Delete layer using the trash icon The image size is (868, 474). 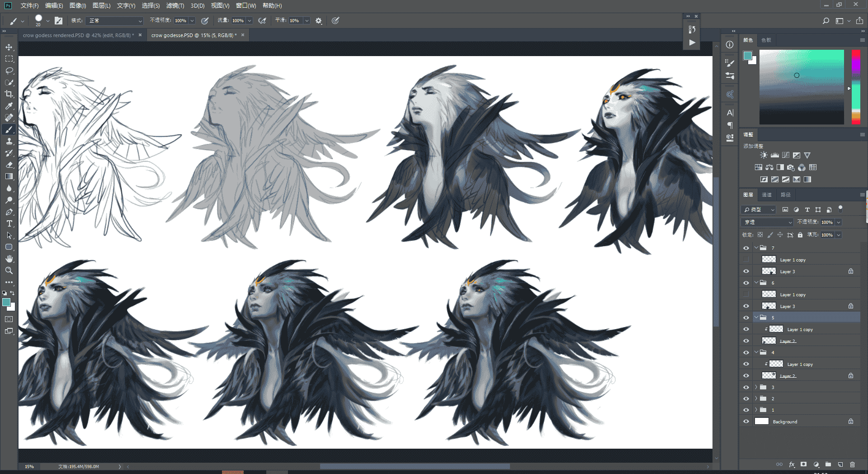pyautogui.click(x=852, y=465)
